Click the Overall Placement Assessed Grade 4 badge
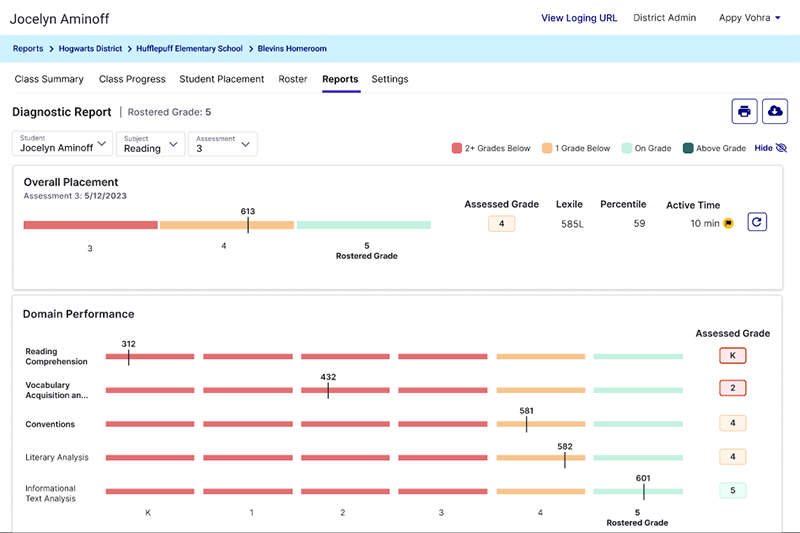This screenshot has height=533, width=800. pos(501,224)
